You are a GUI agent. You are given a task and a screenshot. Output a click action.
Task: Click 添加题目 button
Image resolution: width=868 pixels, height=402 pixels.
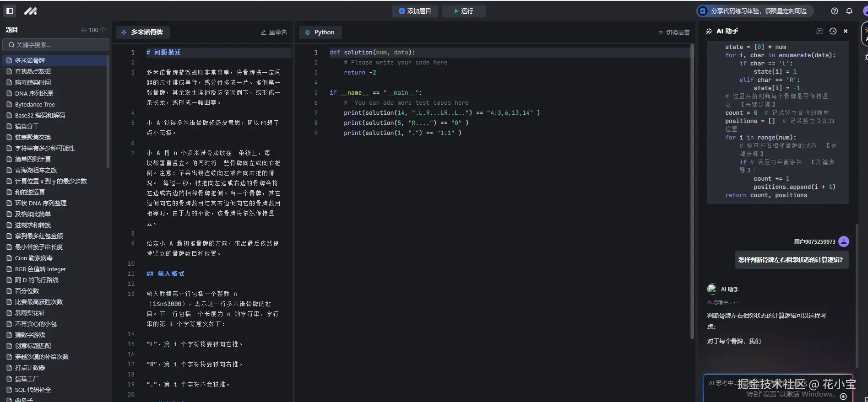pyautogui.click(x=415, y=11)
